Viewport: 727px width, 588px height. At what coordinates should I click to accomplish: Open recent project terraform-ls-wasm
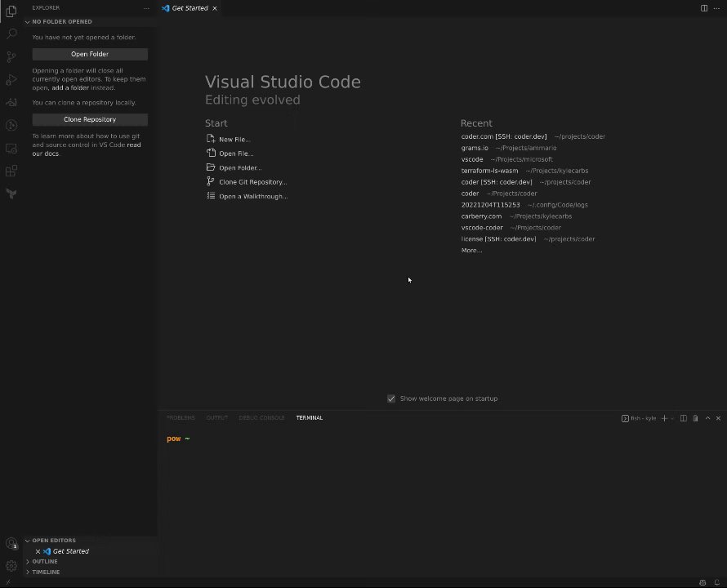pos(489,171)
